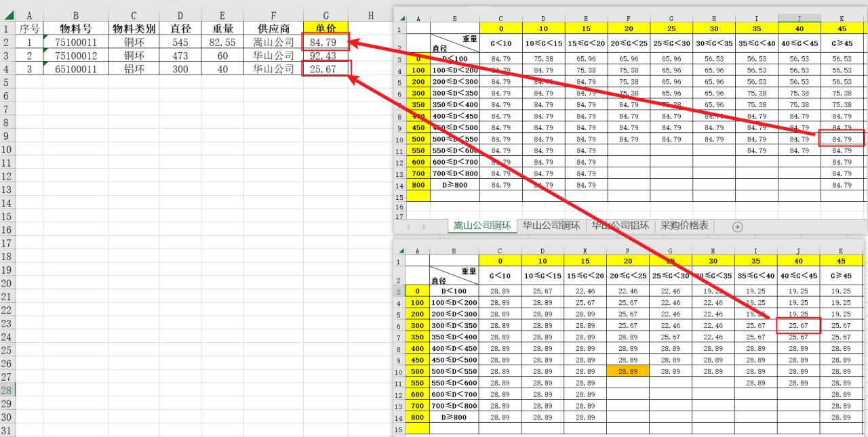Select weight cell 60
868x437 pixels.
pos(222,56)
